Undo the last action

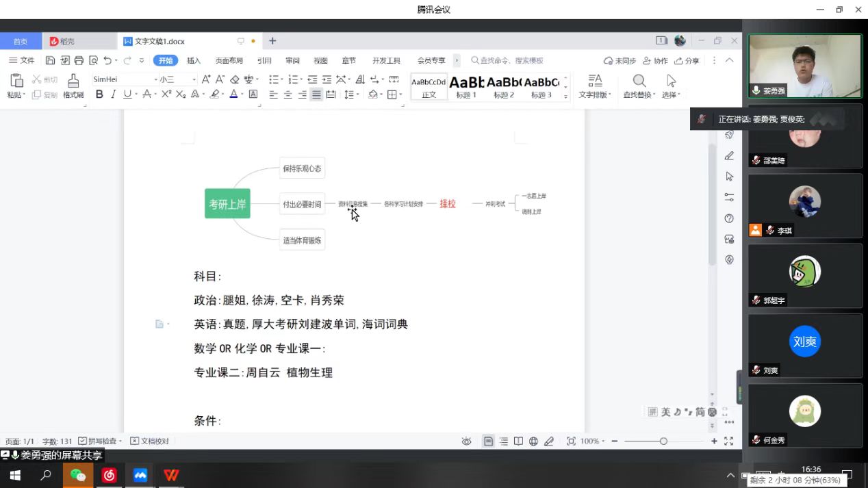click(107, 60)
